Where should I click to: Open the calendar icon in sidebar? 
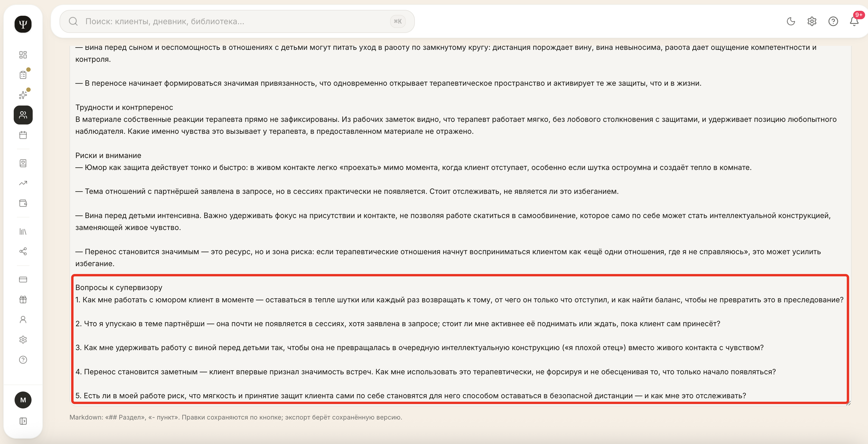pyautogui.click(x=23, y=135)
